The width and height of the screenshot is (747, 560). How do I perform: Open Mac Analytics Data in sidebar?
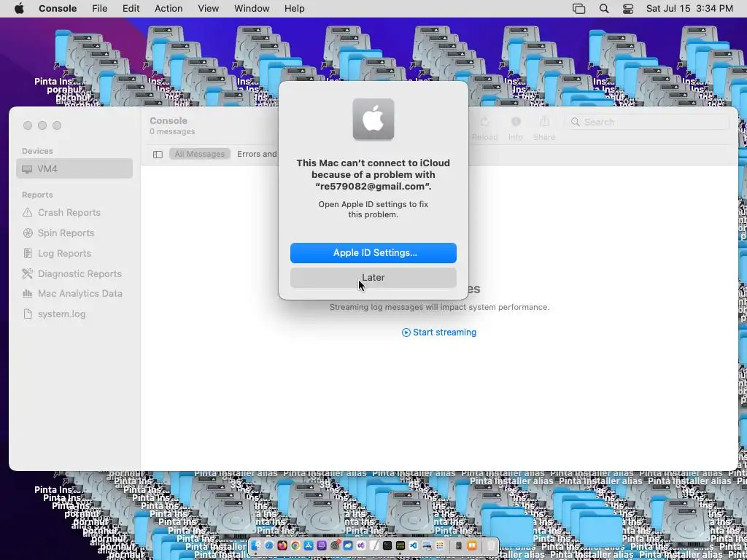coord(80,293)
